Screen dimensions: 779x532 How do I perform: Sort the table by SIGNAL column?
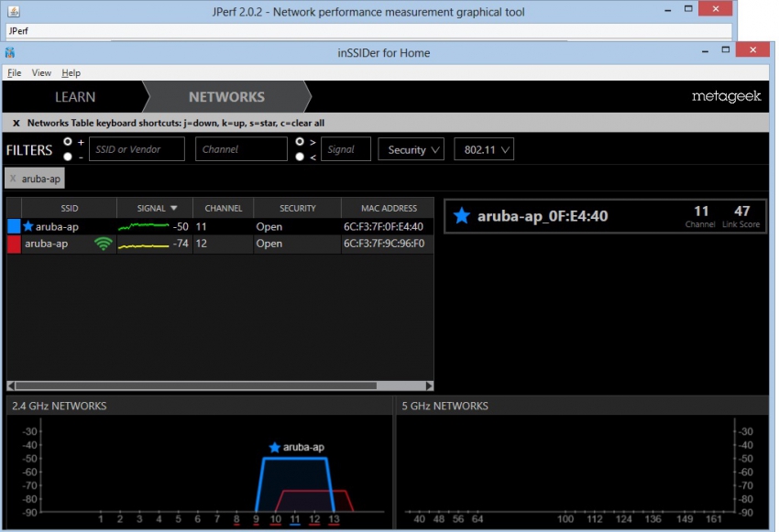point(155,209)
